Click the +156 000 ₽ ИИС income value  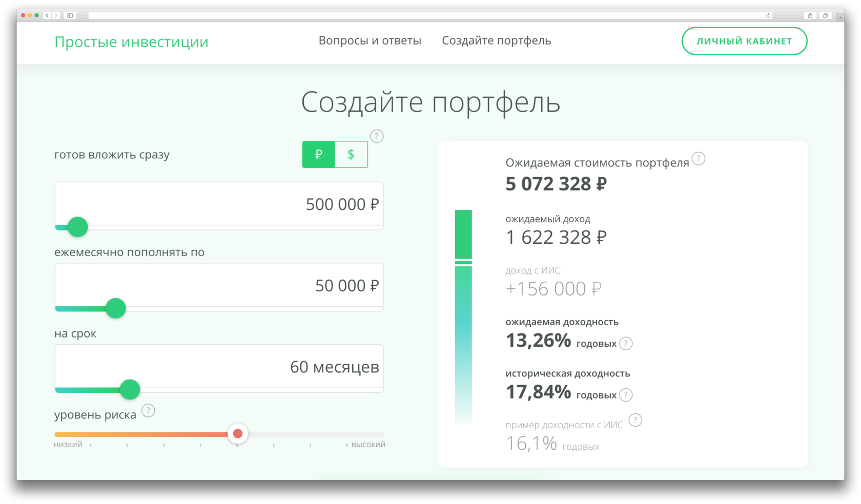click(553, 289)
